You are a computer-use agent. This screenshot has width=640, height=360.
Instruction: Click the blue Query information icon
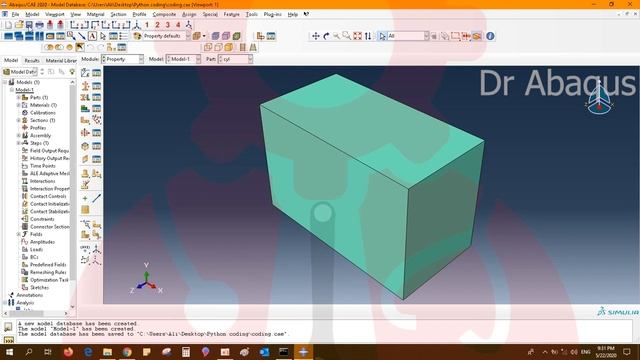click(490, 36)
